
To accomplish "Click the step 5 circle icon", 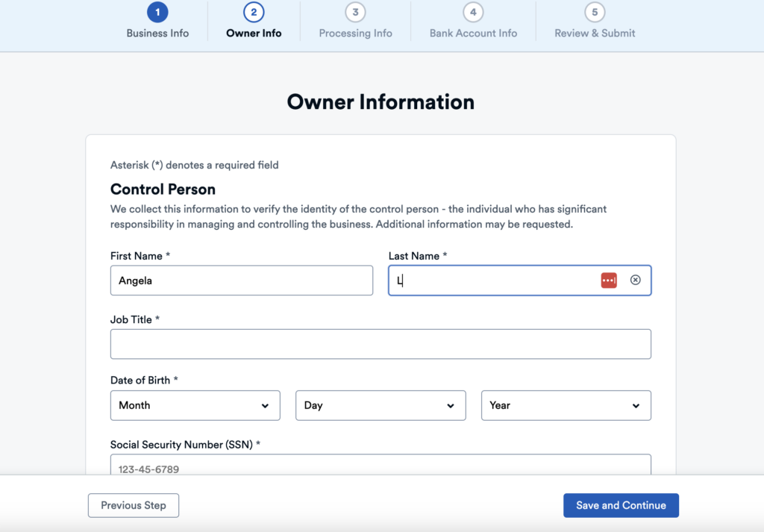I will (595, 12).
